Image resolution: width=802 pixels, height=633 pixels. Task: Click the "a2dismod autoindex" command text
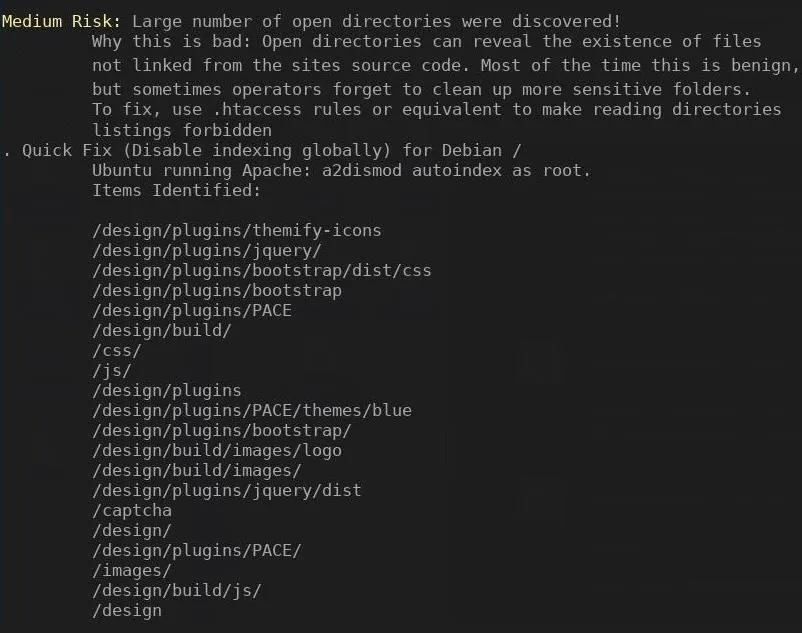[x=412, y=170]
